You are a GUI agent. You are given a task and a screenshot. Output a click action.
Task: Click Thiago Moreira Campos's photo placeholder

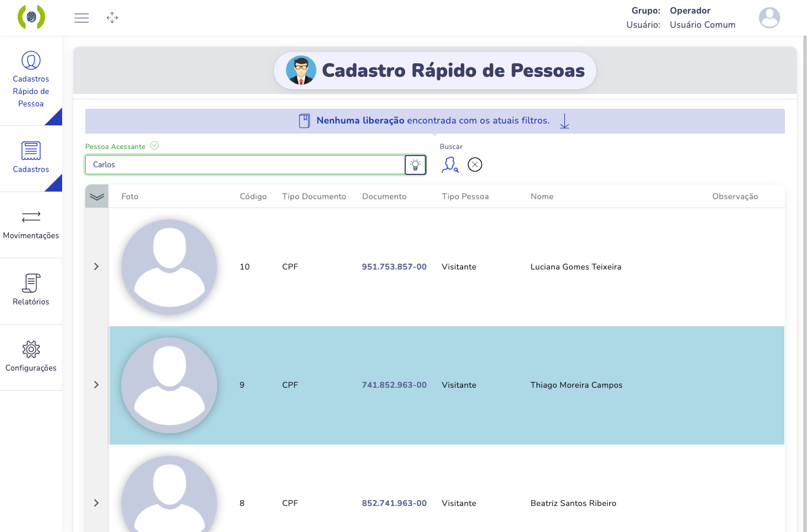[x=169, y=385]
